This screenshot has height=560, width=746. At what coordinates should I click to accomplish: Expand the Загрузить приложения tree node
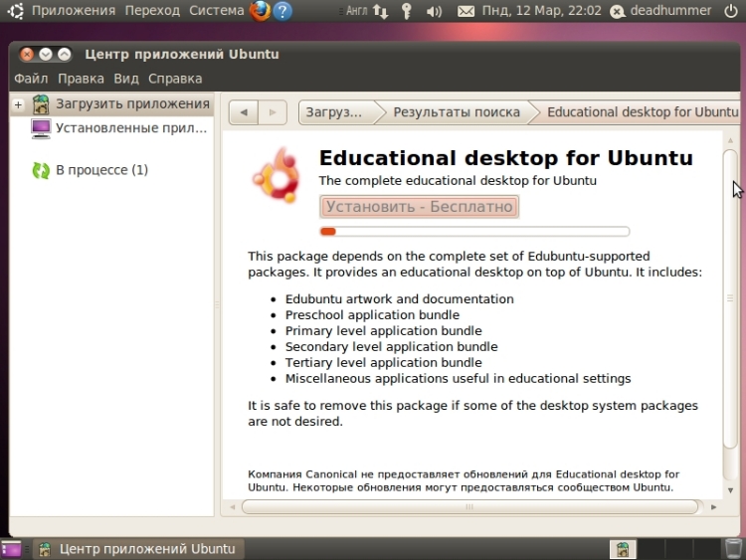(x=18, y=104)
